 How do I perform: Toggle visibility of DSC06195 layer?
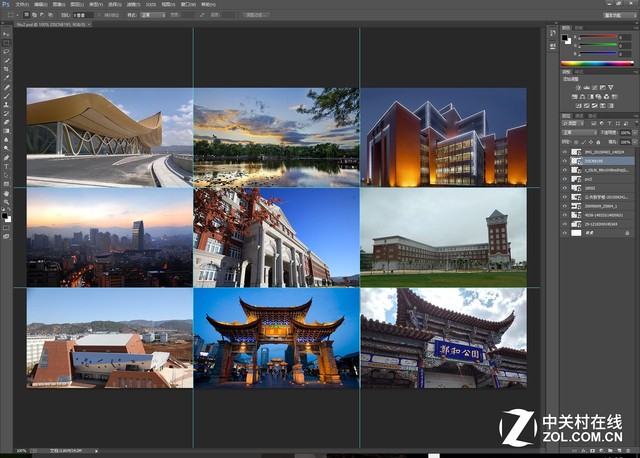tap(565, 160)
